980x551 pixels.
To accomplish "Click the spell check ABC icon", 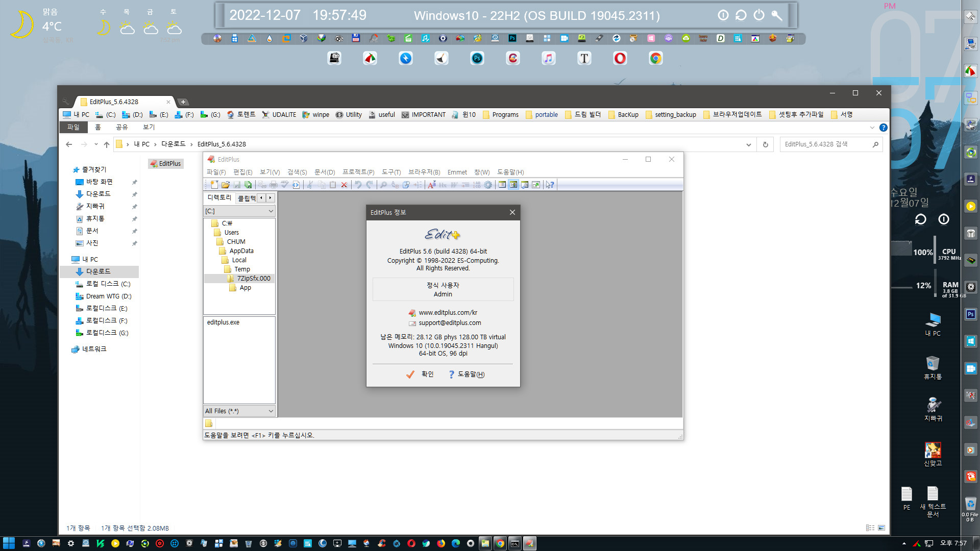I will pyautogui.click(x=285, y=185).
